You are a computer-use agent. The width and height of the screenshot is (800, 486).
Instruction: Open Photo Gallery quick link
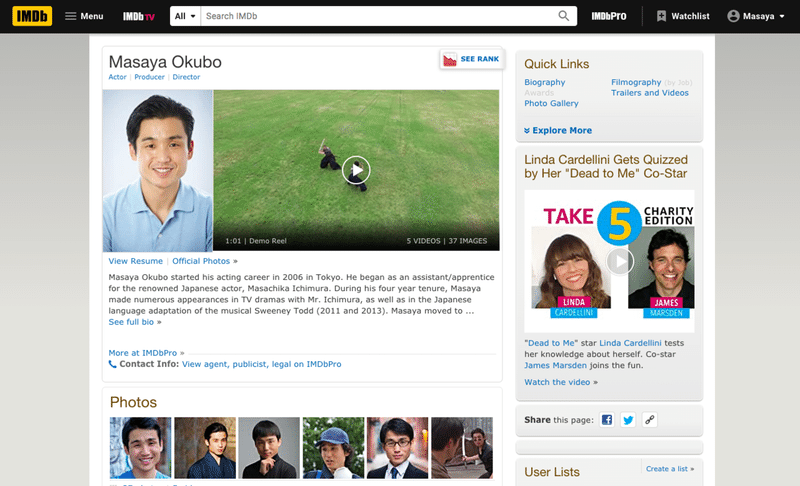pyautogui.click(x=551, y=104)
